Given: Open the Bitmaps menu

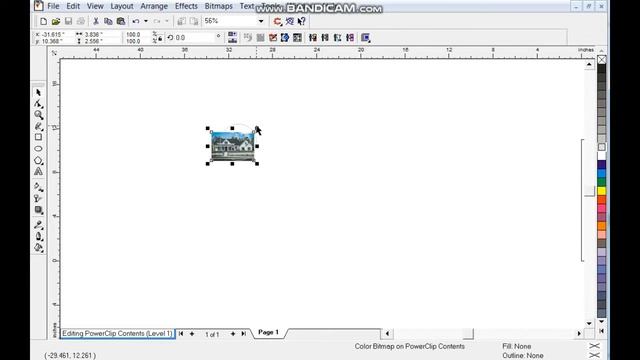Looking at the screenshot, I should (218, 6).
